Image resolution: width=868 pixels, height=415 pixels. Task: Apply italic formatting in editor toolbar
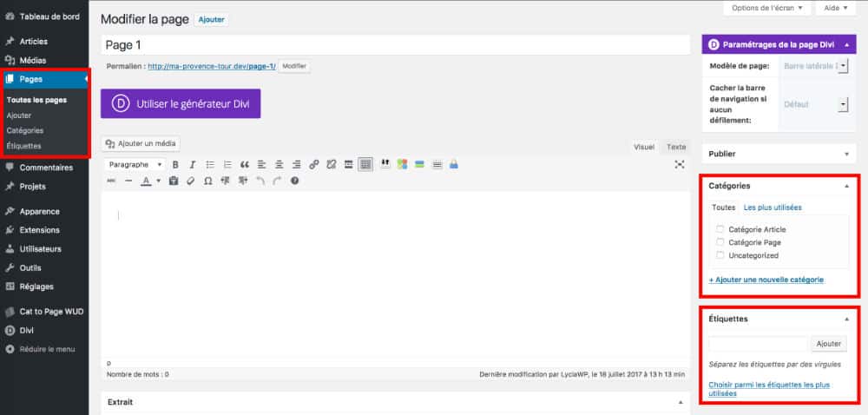click(193, 164)
